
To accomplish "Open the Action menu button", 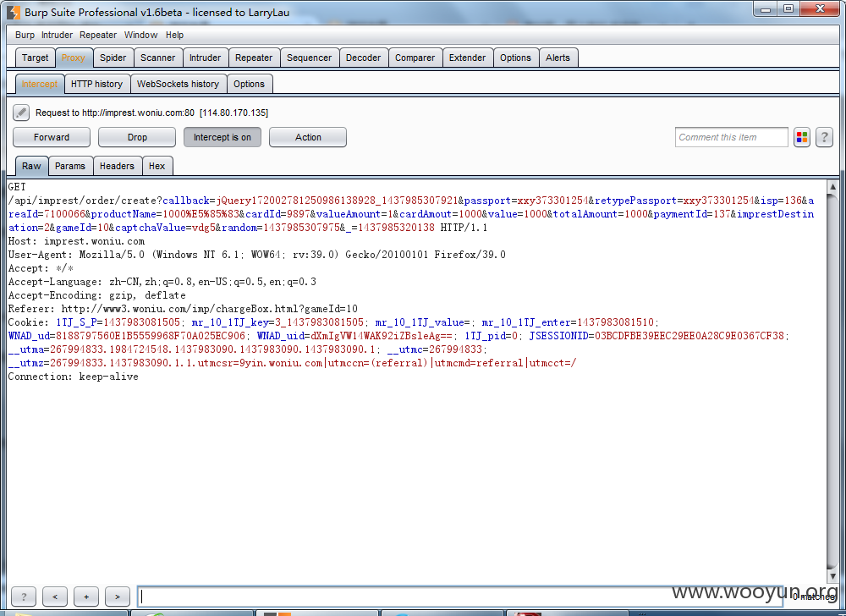I will pos(308,137).
